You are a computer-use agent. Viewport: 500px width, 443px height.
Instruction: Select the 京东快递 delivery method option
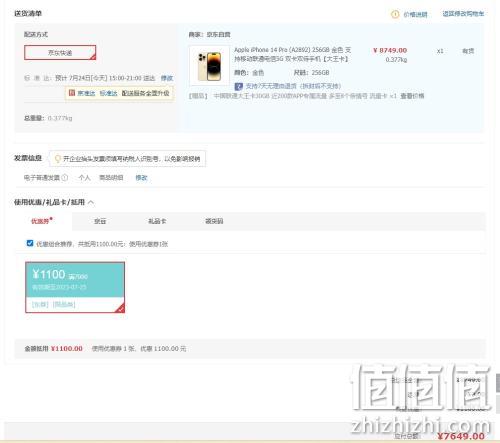60,53
